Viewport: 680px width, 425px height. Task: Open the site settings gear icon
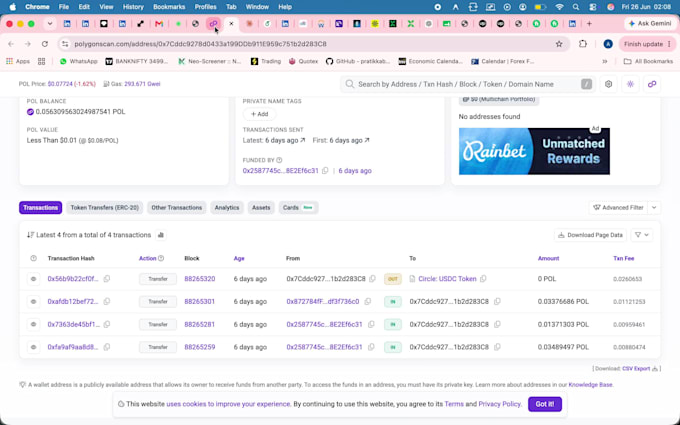pos(608,84)
